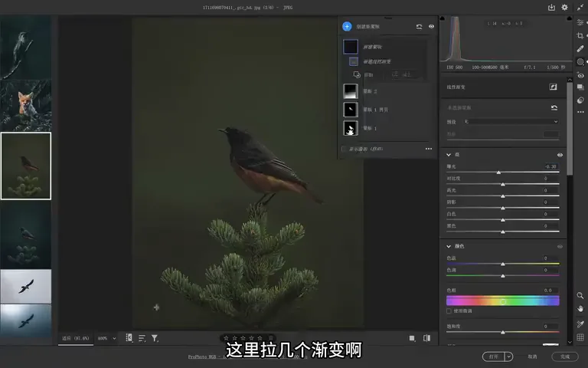Image resolution: width=588 pixels, height=368 pixels.
Task: Click the right panel scroll down arrow
Action: (570, 342)
